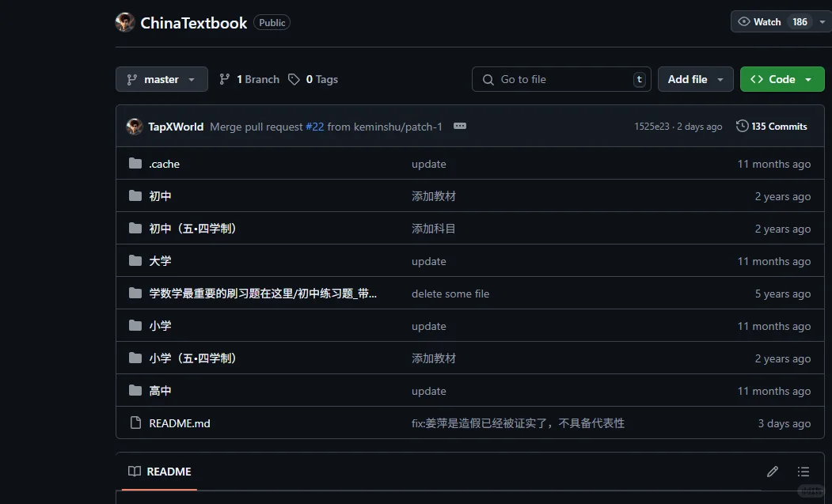Click the folder icon for 初中
832x504 pixels.
pos(135,195)
